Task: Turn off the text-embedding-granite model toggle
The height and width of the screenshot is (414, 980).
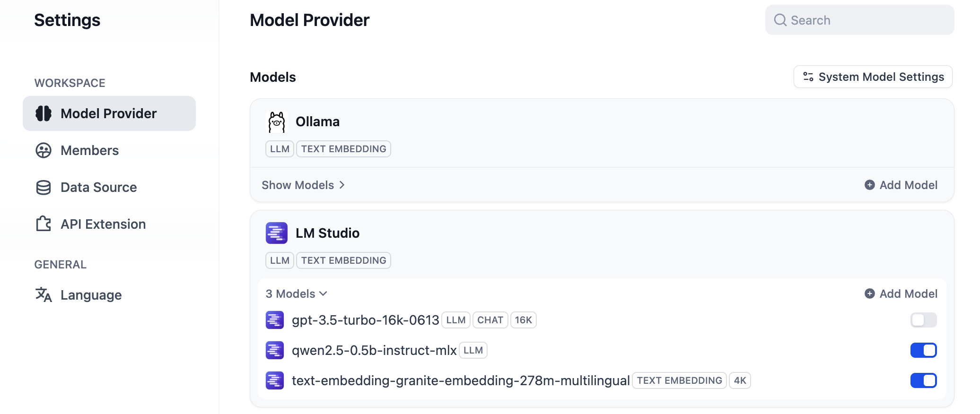Action: click(x=923, y=380)
